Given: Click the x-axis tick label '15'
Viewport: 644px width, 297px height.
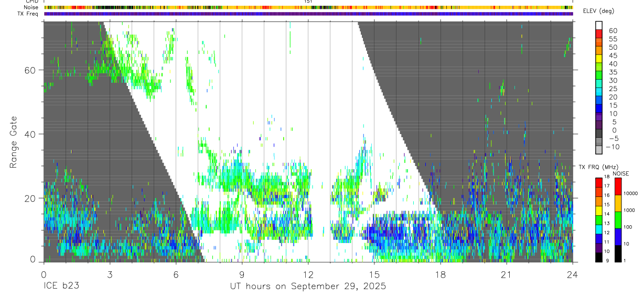Looking at the screenshot, I should coord(374,275).
